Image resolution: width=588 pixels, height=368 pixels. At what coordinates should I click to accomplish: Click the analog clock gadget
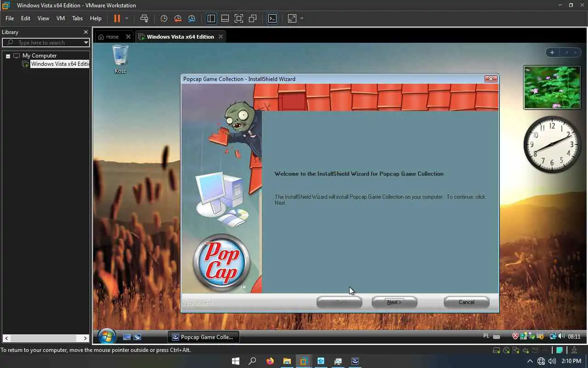552,144
